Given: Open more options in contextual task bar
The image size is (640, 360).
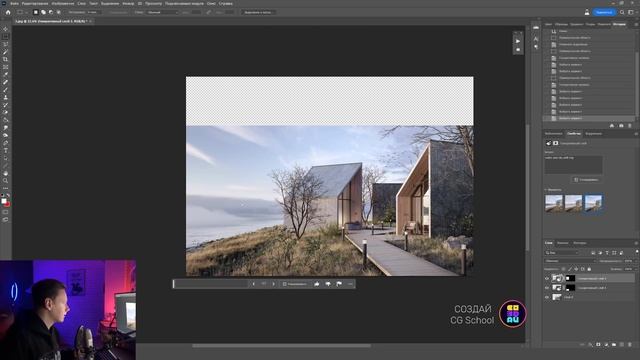Looking at the screenshot, I should 350,284.
